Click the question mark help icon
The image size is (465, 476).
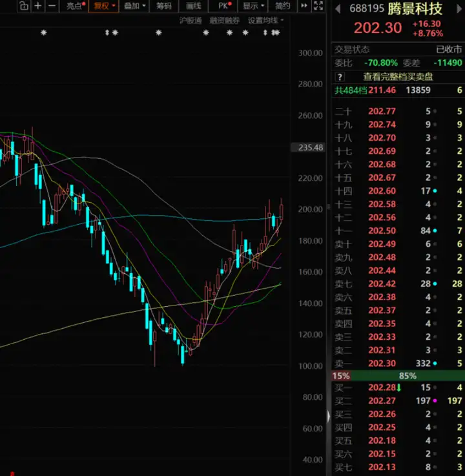[340, 77]
